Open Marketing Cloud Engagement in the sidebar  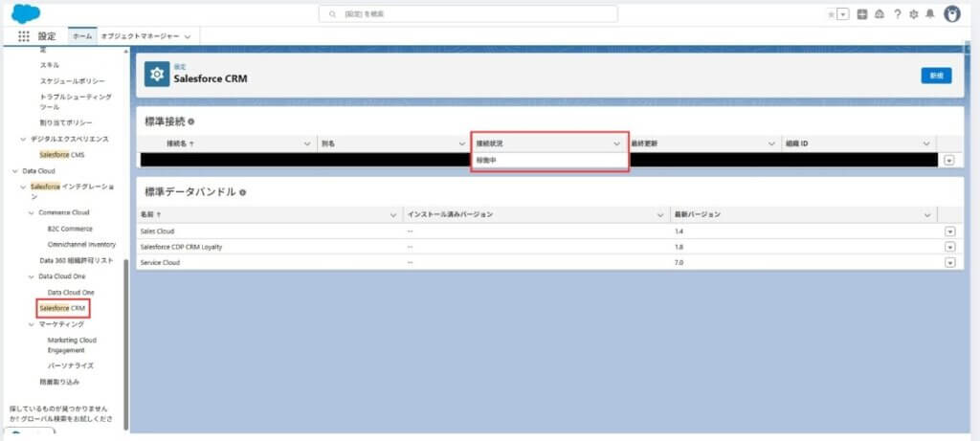tap(72, 344)
